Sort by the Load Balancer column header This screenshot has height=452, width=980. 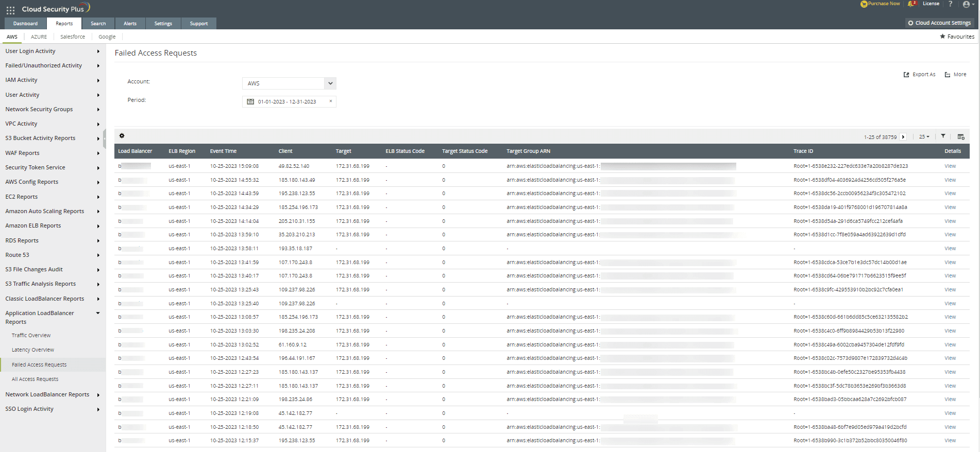[135, 151]
